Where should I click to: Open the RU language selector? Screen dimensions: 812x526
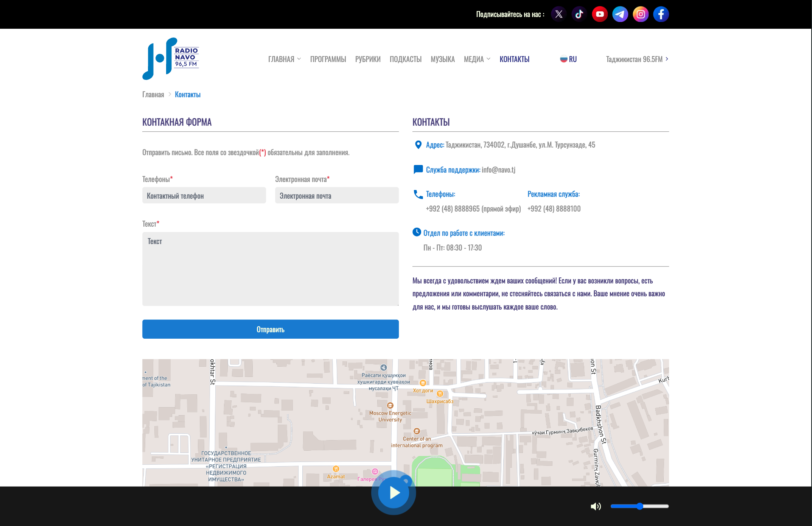(568, 59)
